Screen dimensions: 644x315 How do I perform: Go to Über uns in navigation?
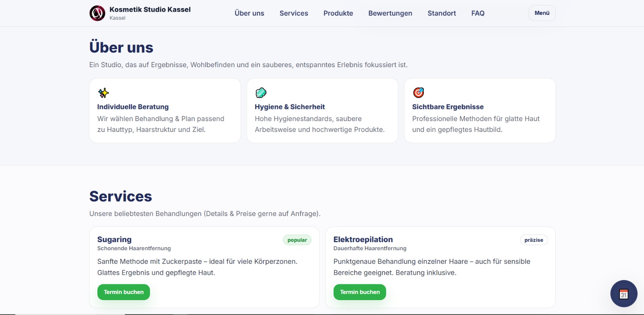point(249,13)
